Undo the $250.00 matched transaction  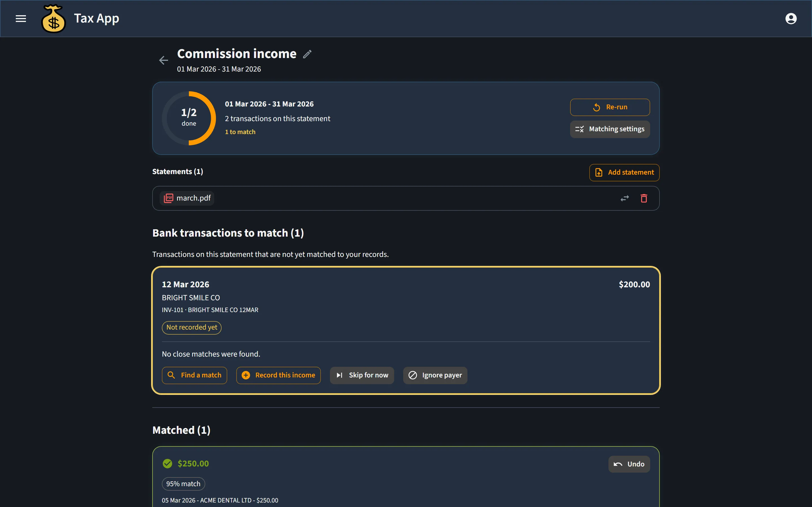click(x=629, y=464)
